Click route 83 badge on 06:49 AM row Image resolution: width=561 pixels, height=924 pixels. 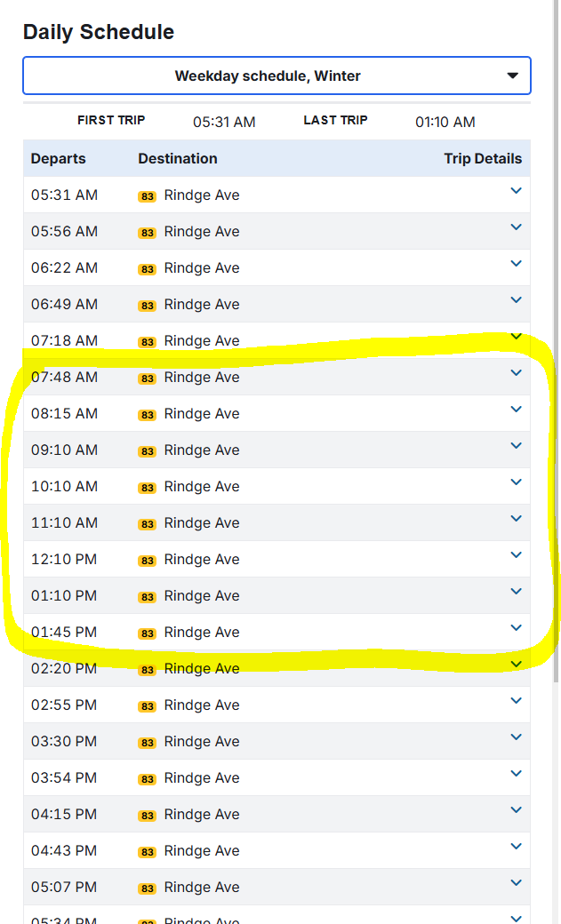click(x=148, y=306)
